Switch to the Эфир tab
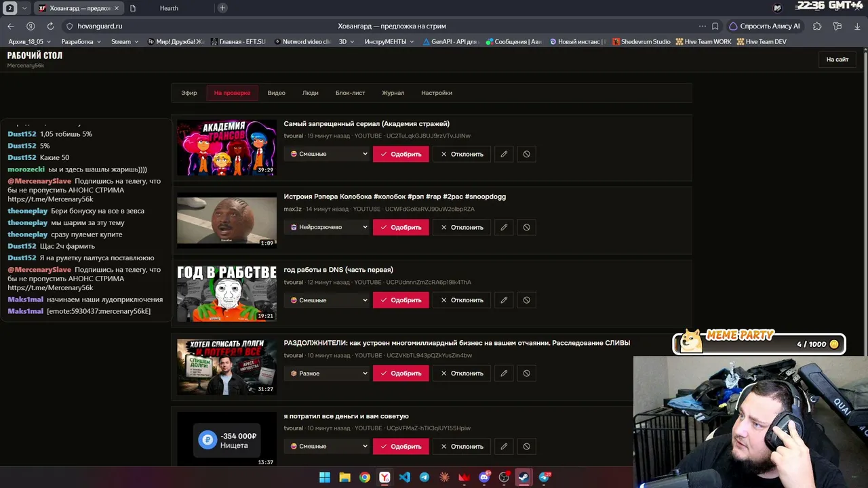Viewport: 868px width, 488px height. pos(189,93)
